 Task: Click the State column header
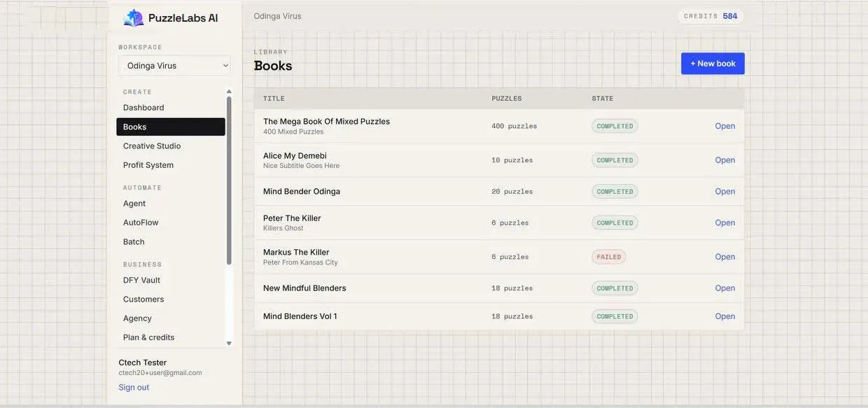602,99
